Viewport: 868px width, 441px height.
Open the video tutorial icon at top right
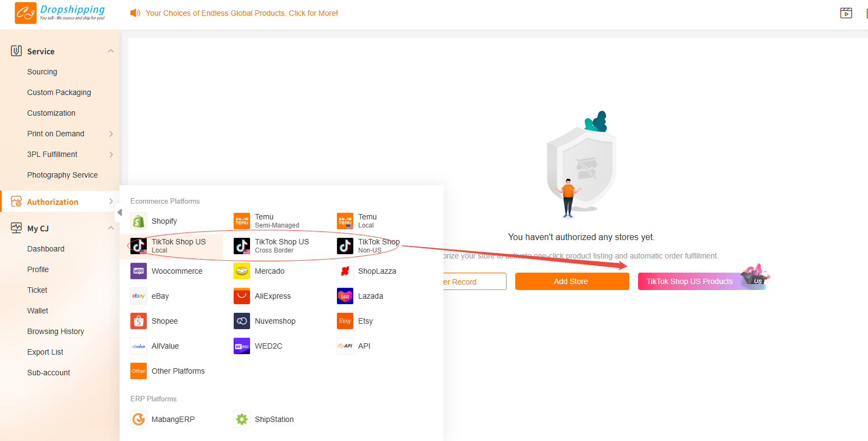pyautogui.click(x=846, y=13)
